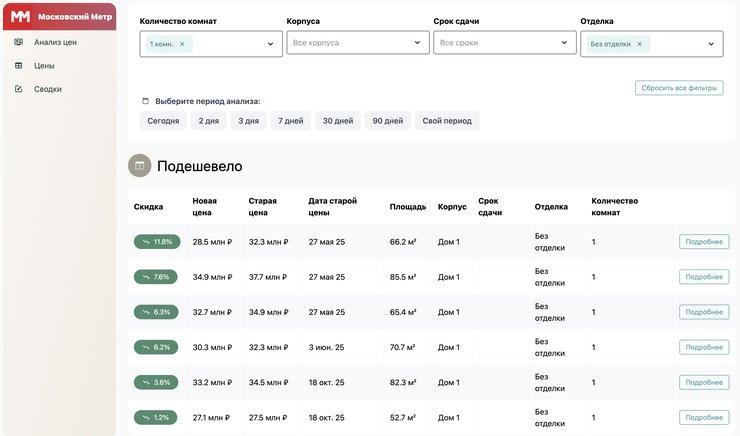The width and height of the screenshot is (740, 436).
Task: Open the Свой период picker
Action: click(447, 121)
